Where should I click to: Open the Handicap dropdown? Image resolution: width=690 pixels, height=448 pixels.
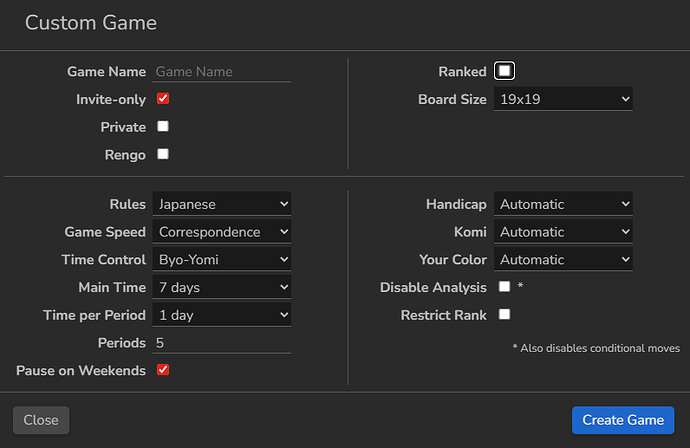[564, 204]
